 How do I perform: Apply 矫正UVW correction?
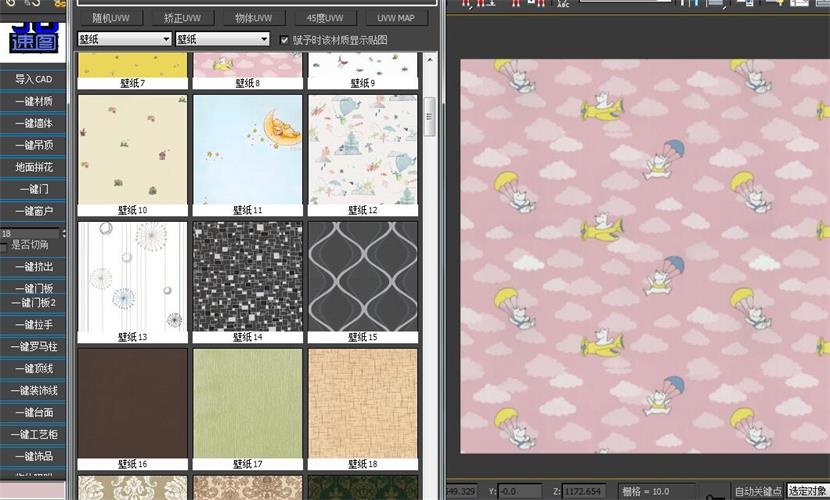182,18
